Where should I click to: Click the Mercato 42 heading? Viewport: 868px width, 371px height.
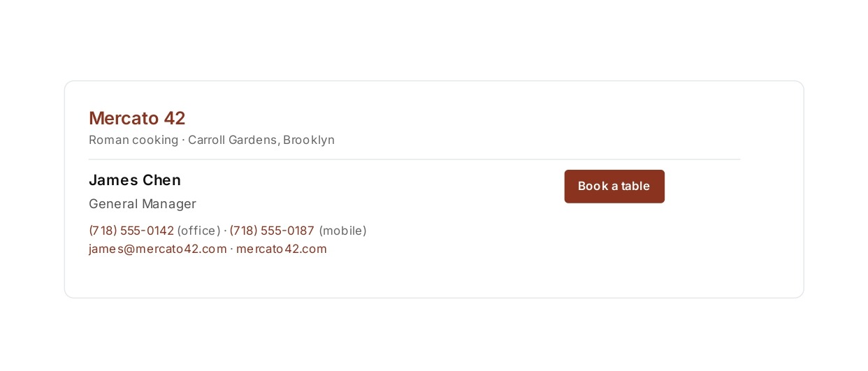coord(137,118)
